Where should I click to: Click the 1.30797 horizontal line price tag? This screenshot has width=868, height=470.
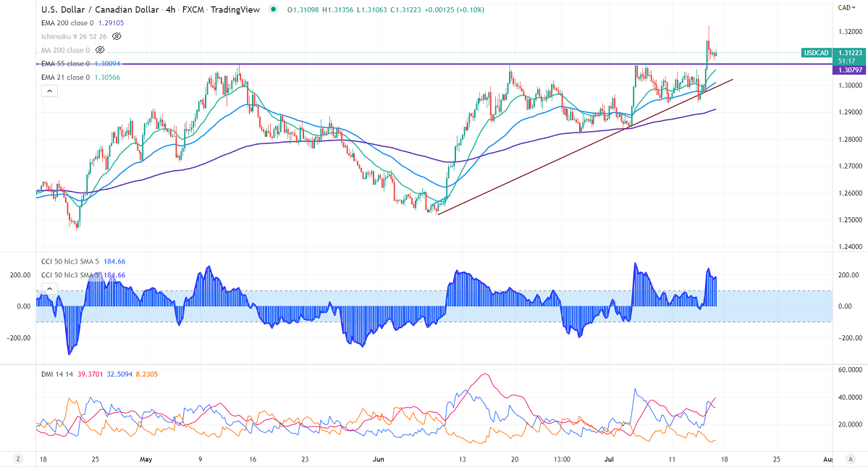point(850,70)
